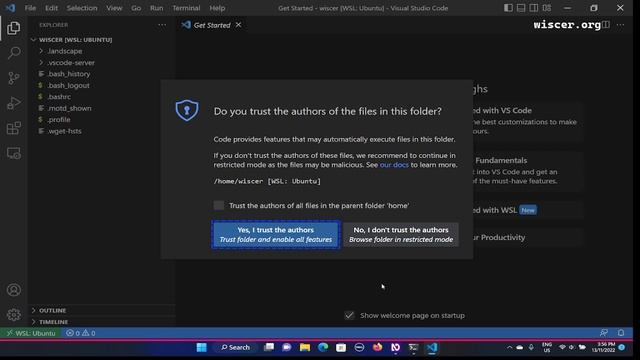This screenshot has height=360, width=640.
Task: Click ENG US language indicator
Action: point(547,347)
